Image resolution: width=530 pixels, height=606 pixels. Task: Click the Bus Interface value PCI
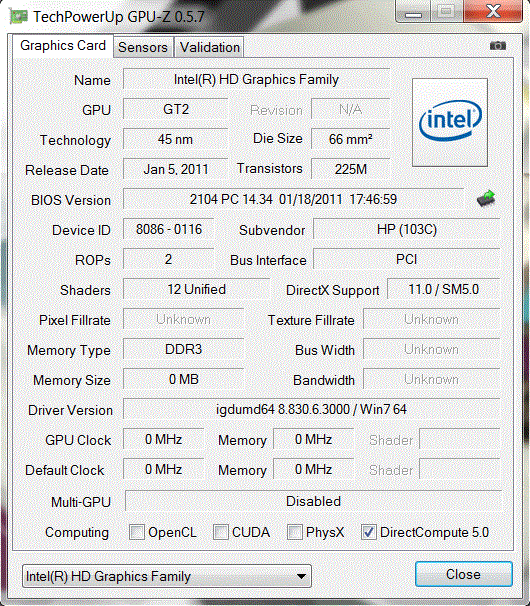[x=407, y=259]
